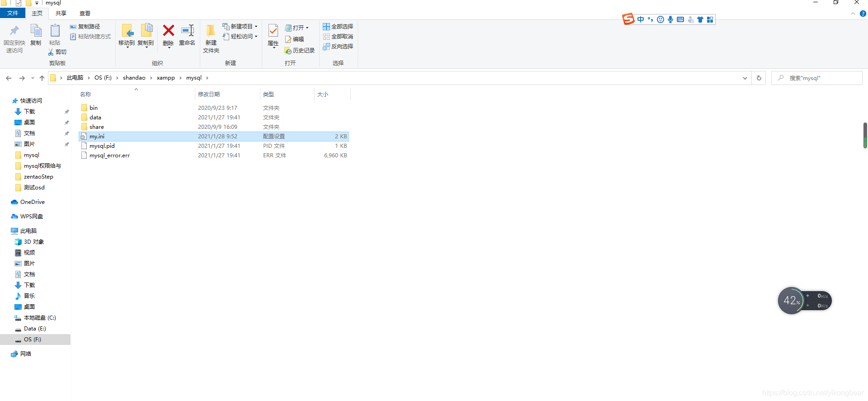This screenshot has height=401, width=868.
Task: Open the Music folder in sidebar
Action: pyautogui.click(x=25, y=296)
